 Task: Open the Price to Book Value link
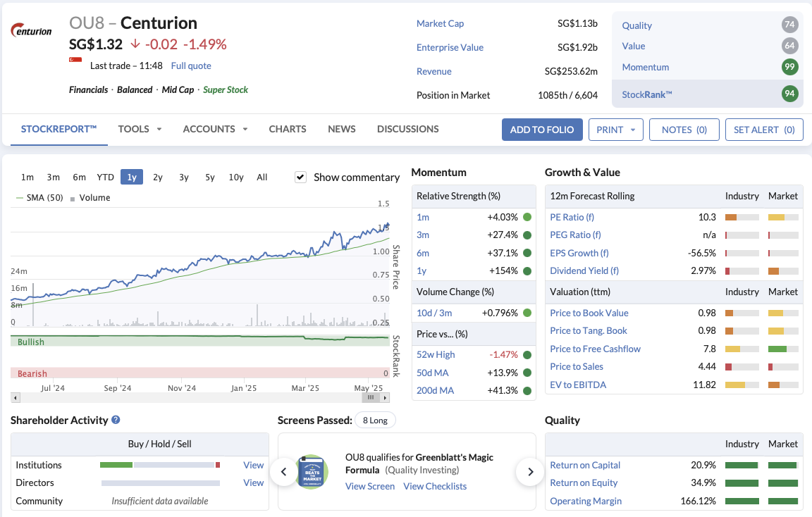[x=589, y=313]
